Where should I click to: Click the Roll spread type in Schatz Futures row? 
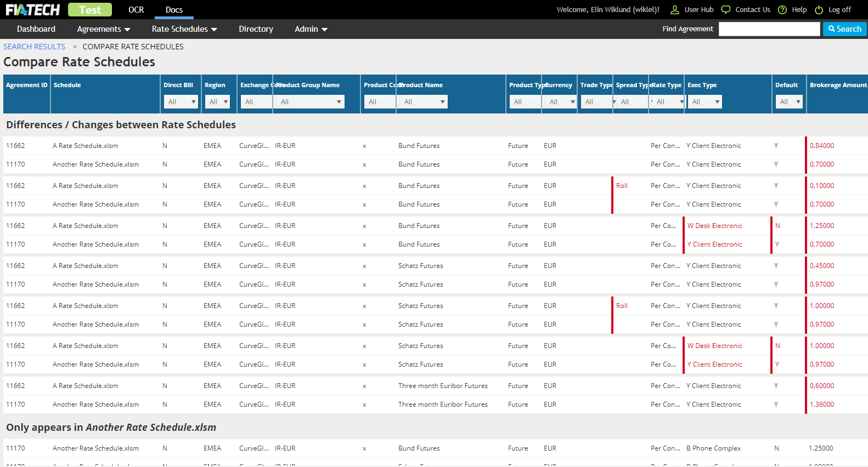[x=622, y=306]
